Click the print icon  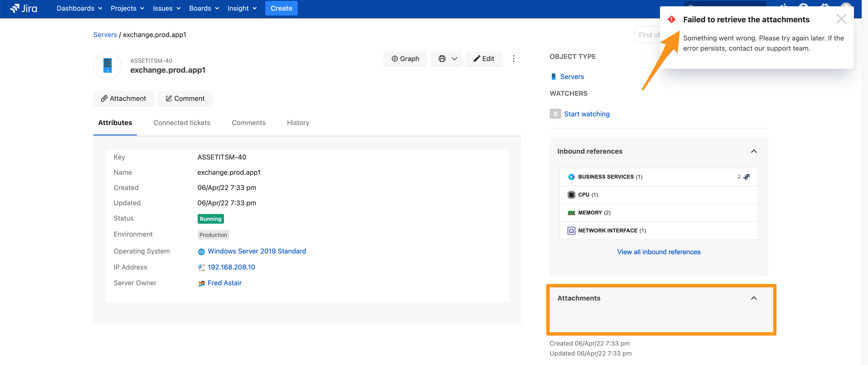coord(442,59)
